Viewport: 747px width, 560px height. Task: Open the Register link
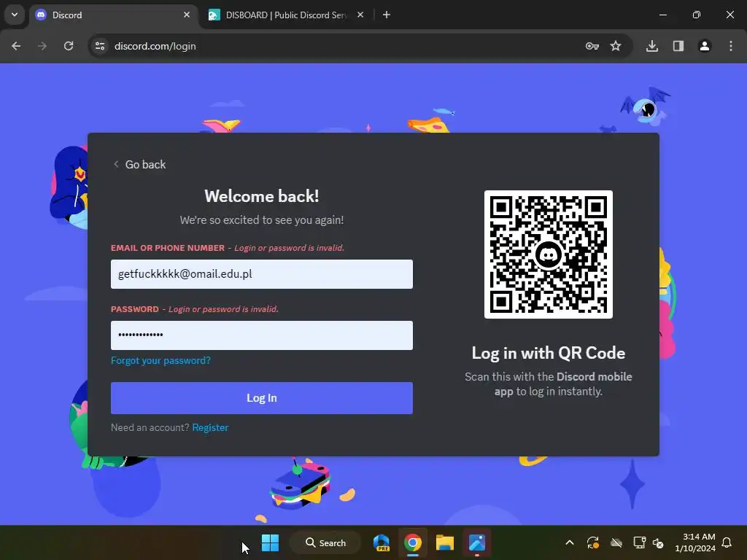210,427
